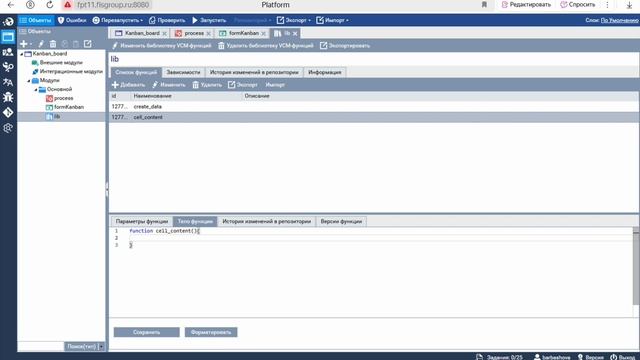Open lower История изменений в репозитории tab

pos(267,221)
